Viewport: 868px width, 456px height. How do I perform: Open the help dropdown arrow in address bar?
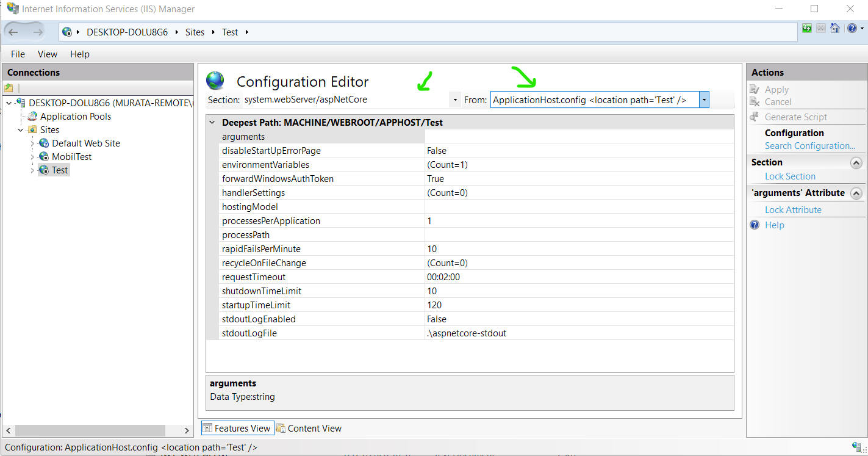coord(861,29)
